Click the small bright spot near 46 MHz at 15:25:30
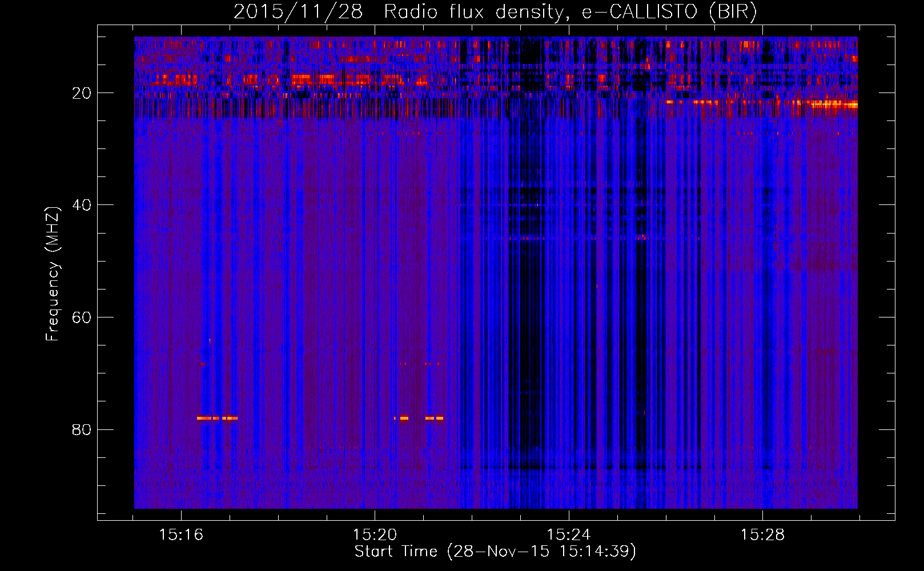 pyautogui.click(x=642, y=237)
